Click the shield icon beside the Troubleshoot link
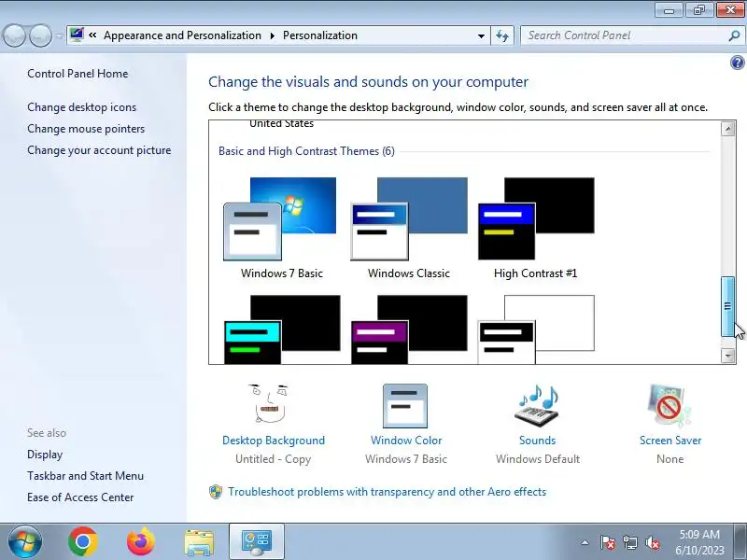 coord(216,492)
